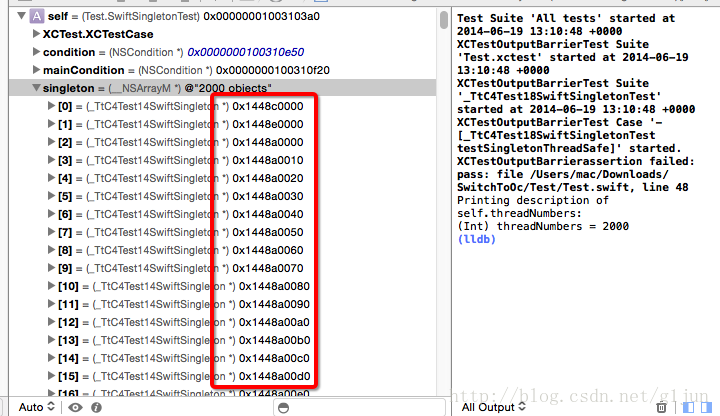Expand array element [9]
Viewport: 720px width, 416px height.
tap(51, 267)
